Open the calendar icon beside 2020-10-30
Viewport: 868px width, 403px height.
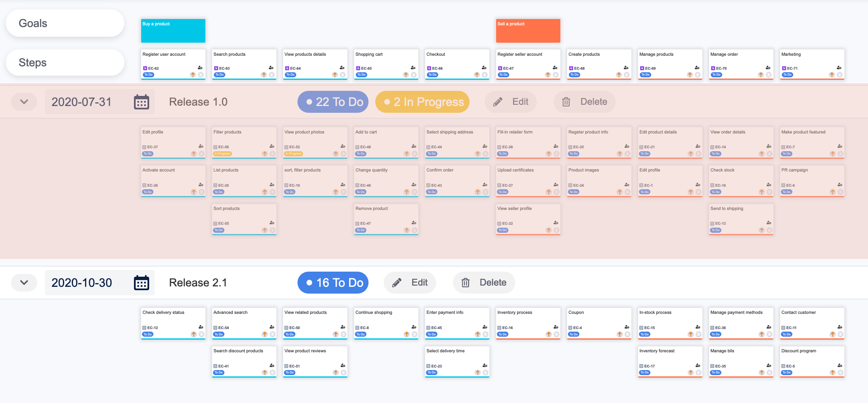point(142,282)
